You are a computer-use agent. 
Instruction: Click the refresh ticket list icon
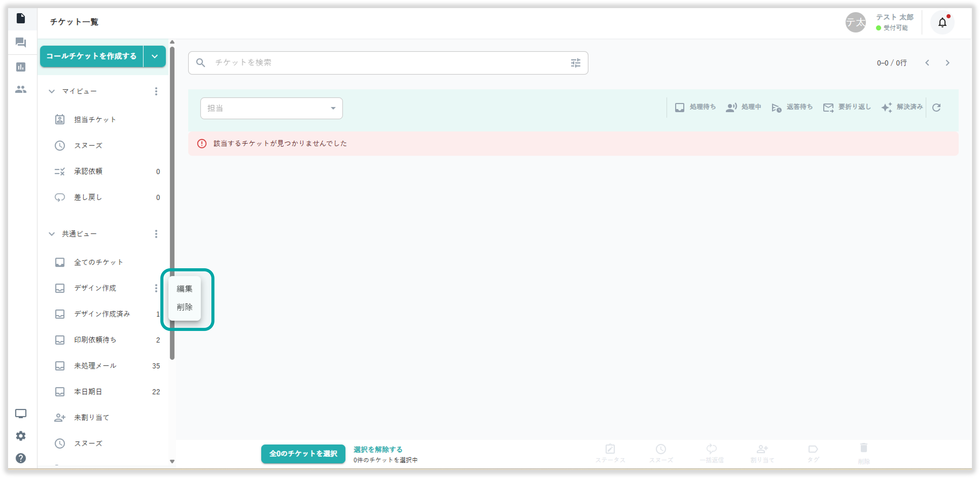936,108
